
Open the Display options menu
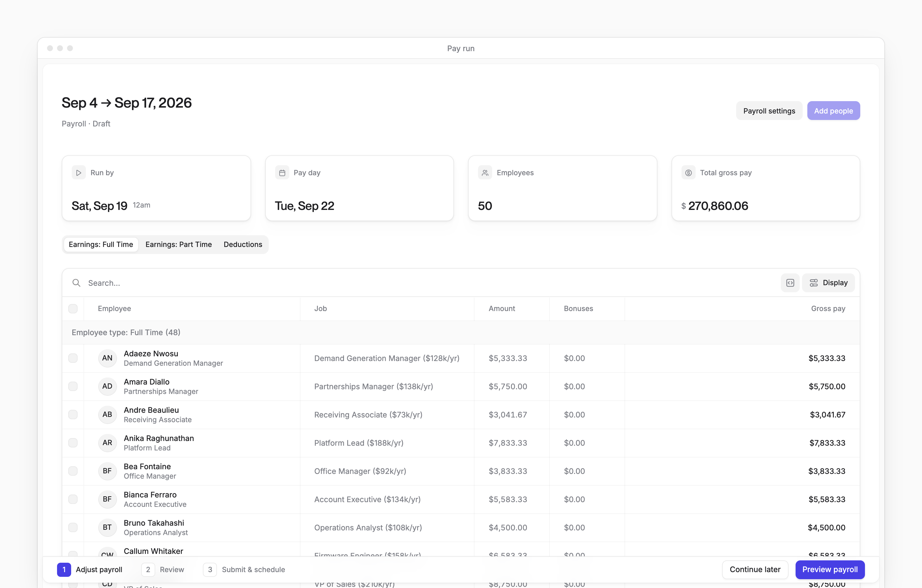(x=829, y=283)
